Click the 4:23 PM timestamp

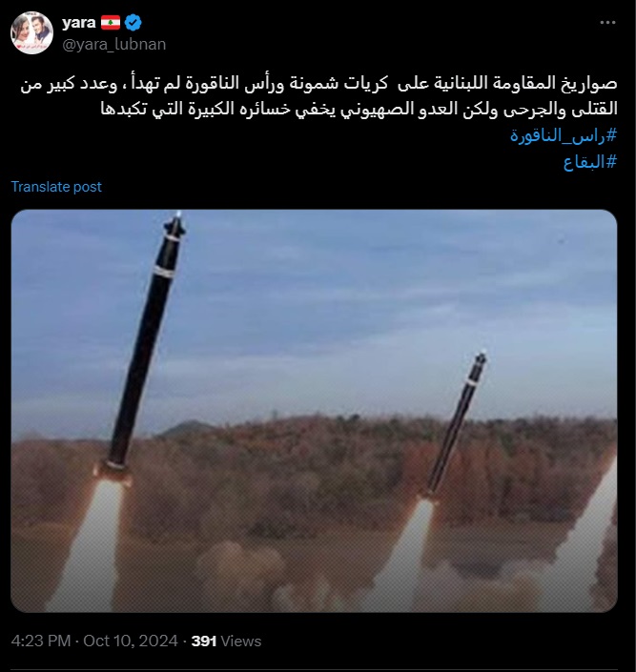pos(41,641)
